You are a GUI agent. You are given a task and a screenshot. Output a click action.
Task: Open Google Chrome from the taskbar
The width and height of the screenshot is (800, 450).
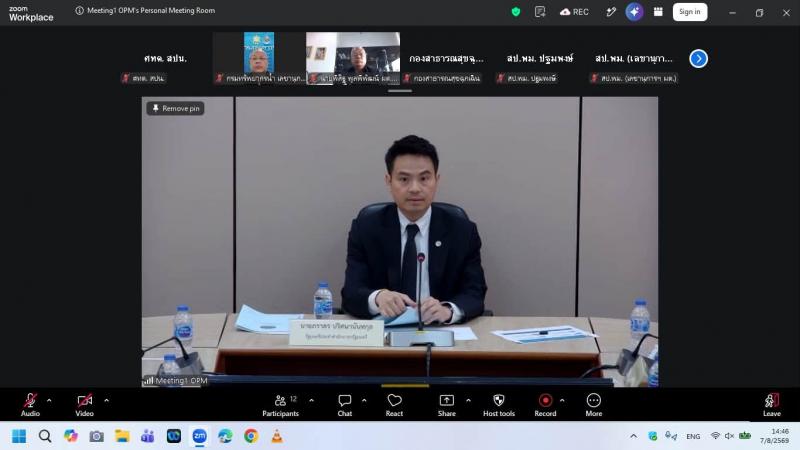click(x=251, y=436)
